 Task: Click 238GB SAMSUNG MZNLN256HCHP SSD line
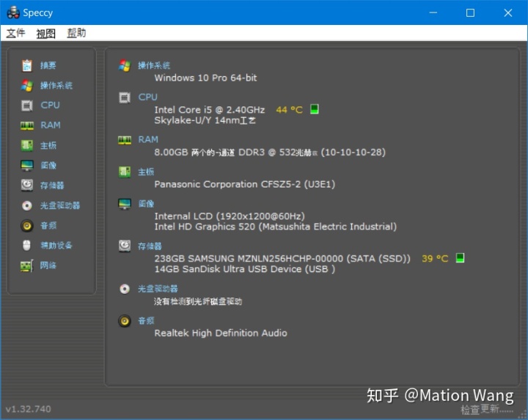click(x=282, y=259)
